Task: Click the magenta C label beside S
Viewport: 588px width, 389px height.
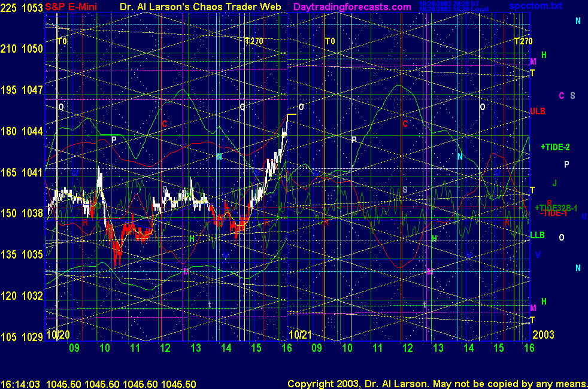Action: click(562, 96)
